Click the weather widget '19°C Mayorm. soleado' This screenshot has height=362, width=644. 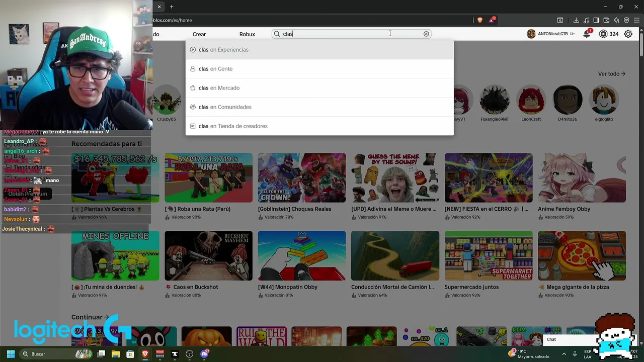[x=529, y=354]
